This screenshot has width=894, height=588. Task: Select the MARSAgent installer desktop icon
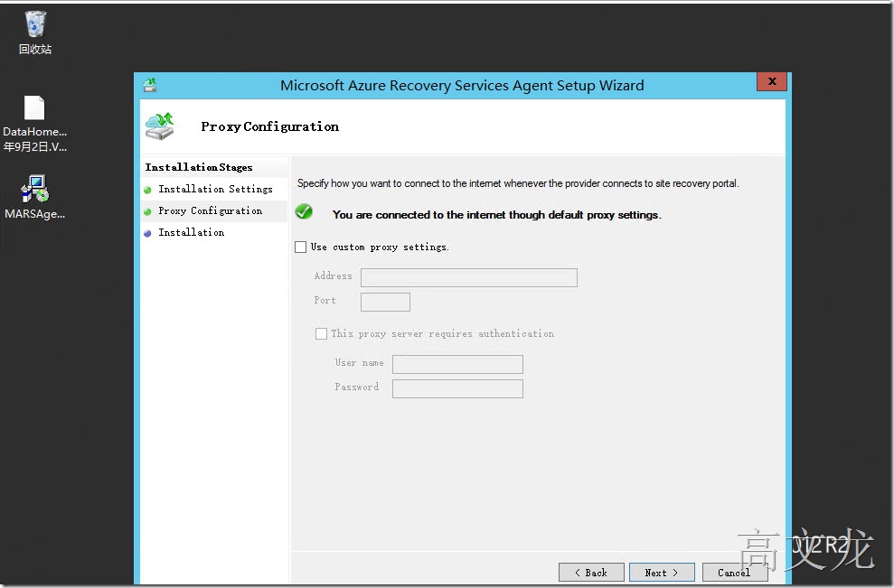(x=34, y=197)
